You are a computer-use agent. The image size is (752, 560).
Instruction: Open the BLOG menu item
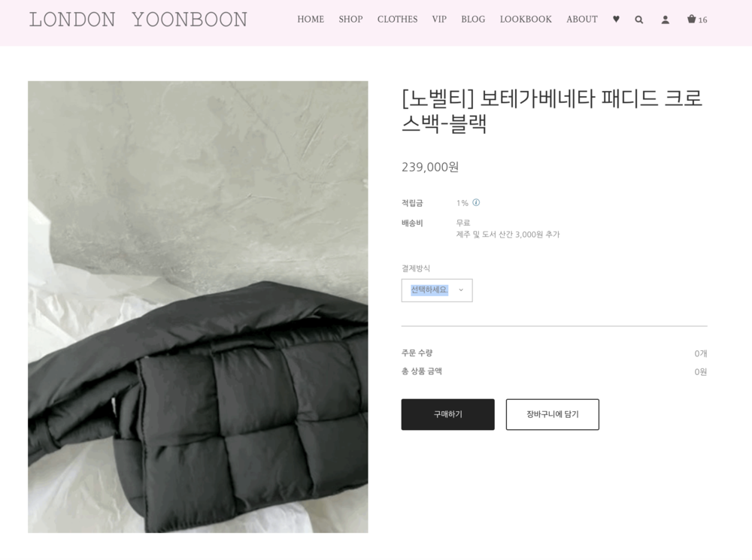pyautogui.click(x=473, y=20)
